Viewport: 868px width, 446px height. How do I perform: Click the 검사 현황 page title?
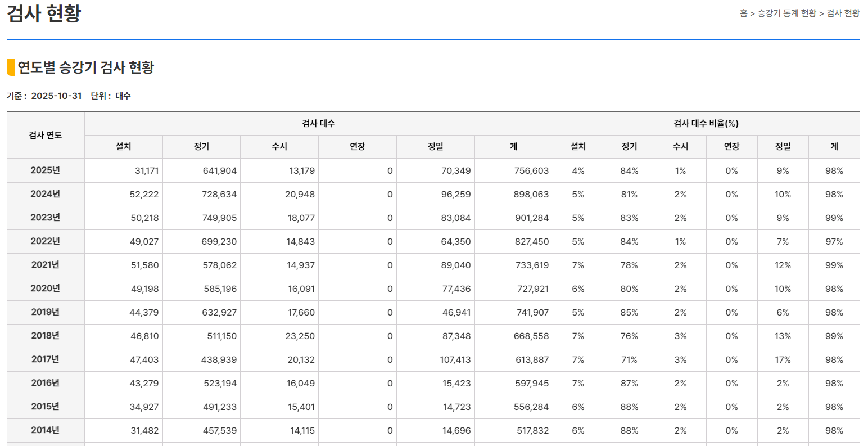click(x=44, y=13)
